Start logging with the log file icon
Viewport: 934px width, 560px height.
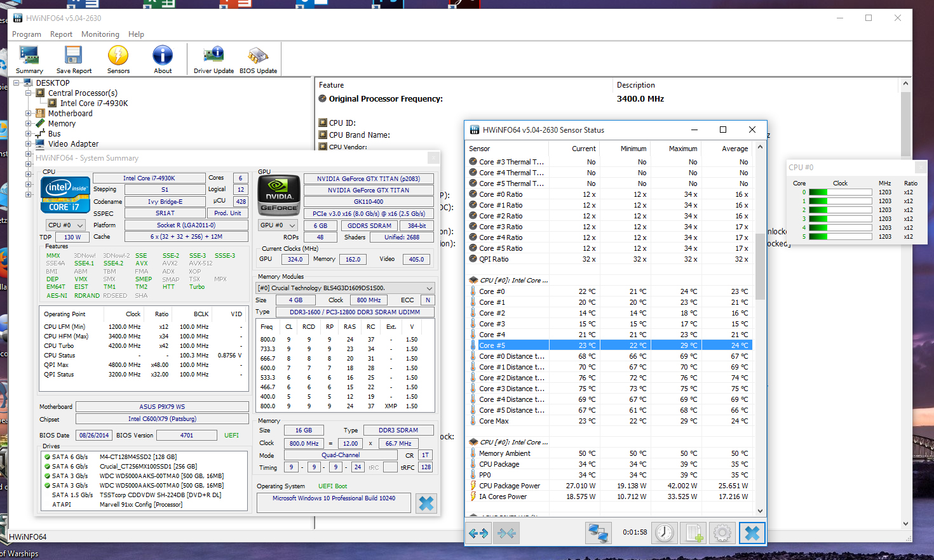[x=693, y=533]
